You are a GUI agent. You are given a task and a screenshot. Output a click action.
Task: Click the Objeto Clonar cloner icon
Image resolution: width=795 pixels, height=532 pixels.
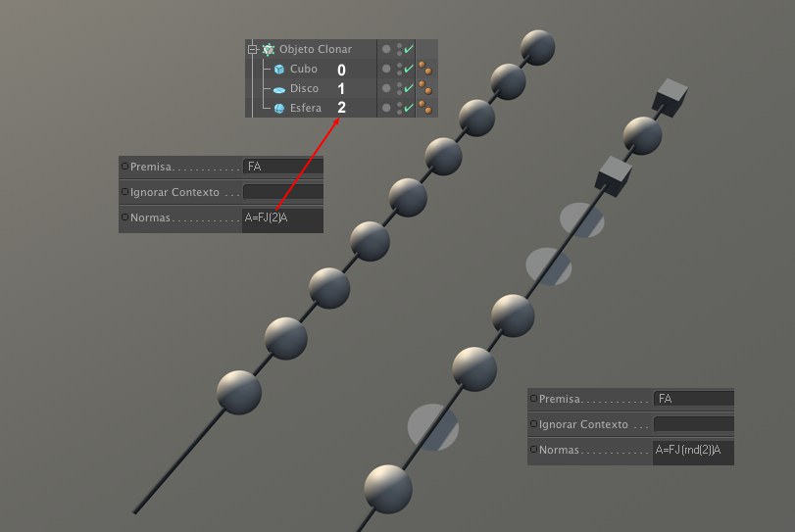click(269, 49)
